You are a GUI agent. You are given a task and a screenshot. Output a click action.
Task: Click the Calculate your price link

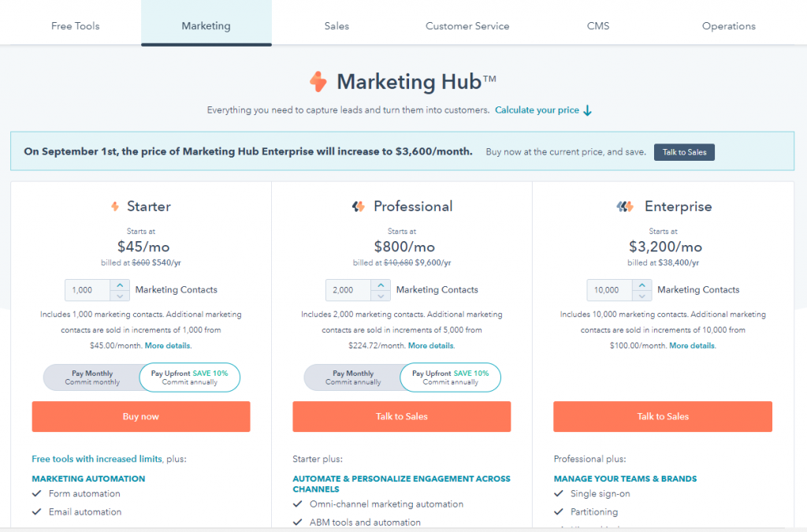(x=537, y=110)
